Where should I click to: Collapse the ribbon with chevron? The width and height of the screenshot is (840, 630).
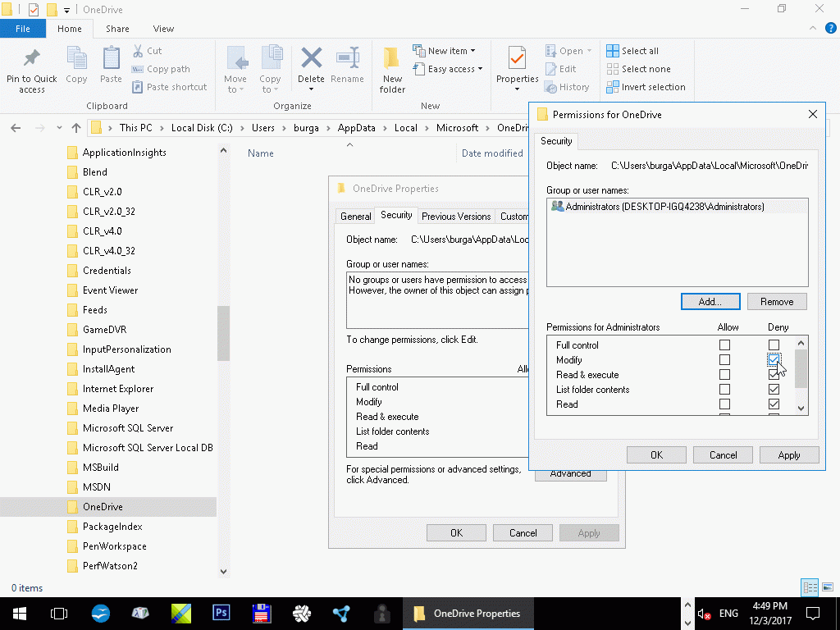813,29
